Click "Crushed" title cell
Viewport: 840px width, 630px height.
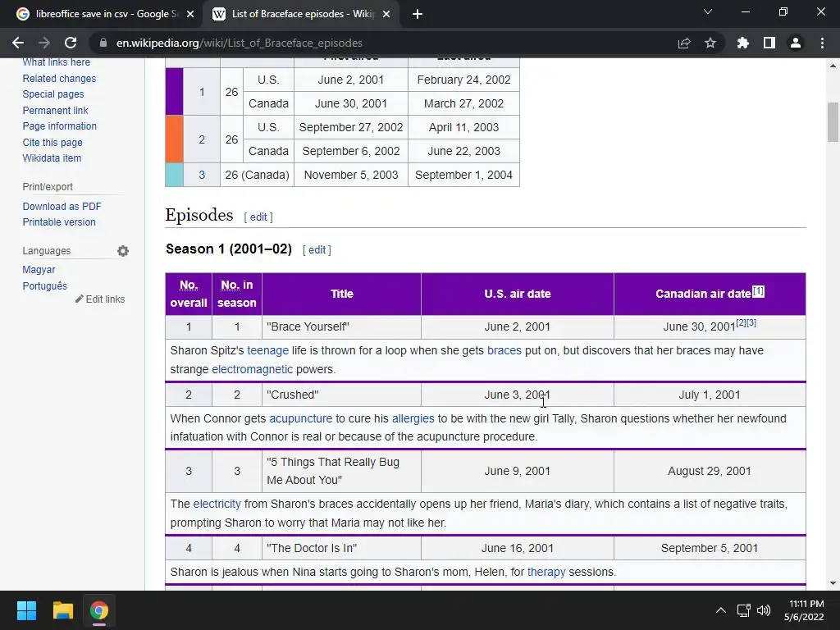point(341,395)
